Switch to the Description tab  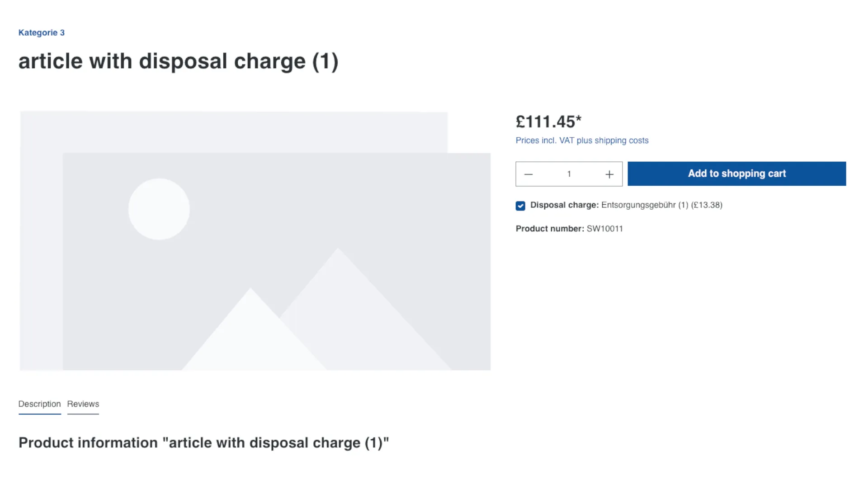pyautogui.click(x=39, y=404)
